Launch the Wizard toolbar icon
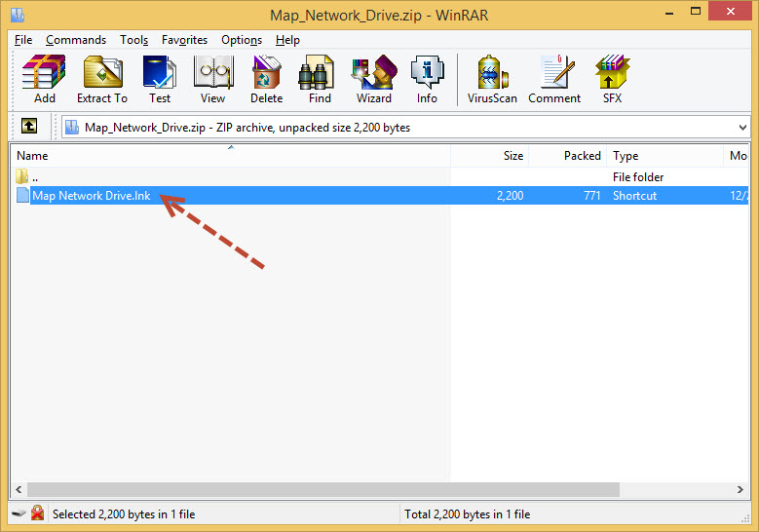The width and height of the screenshot is (759, 532). click(374, 72)
